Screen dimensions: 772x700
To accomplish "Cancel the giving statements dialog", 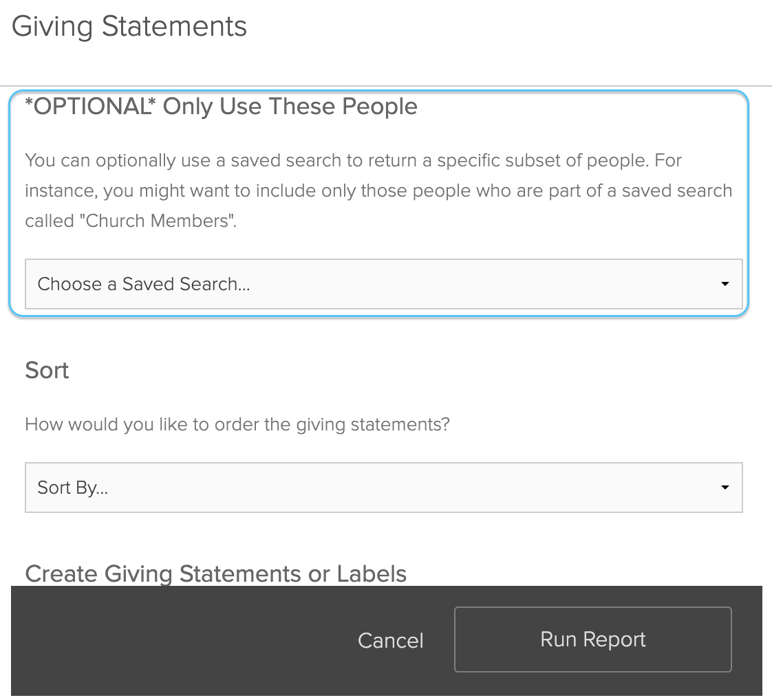I will point(390,639).
